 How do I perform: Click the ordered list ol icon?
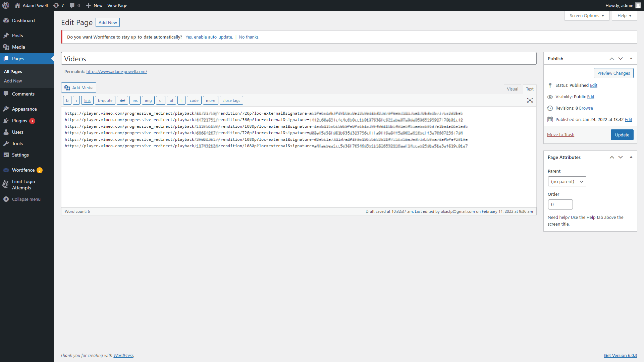point(172,100)
